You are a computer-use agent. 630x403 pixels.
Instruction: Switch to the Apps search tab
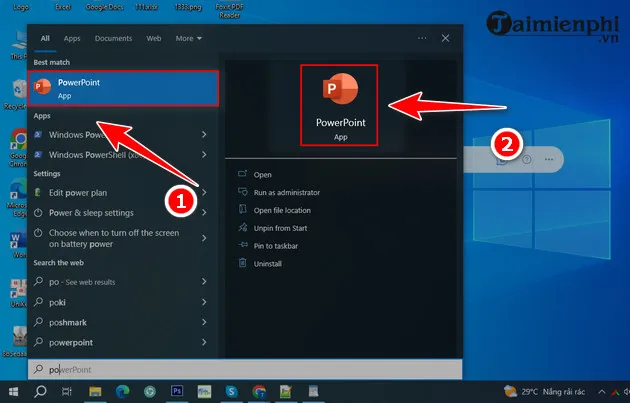coord(72,39)
